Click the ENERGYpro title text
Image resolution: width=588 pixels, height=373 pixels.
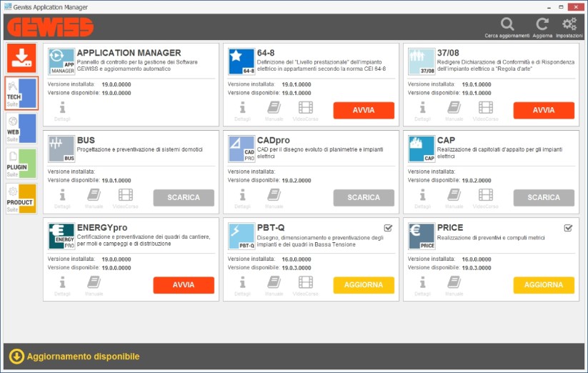pos(102,228)
